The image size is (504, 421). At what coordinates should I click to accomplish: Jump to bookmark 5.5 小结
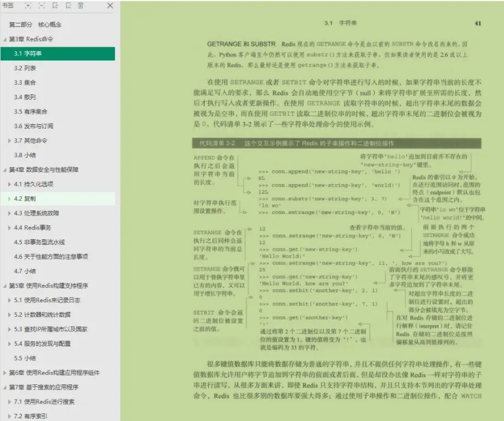click(x=25, y=358)
